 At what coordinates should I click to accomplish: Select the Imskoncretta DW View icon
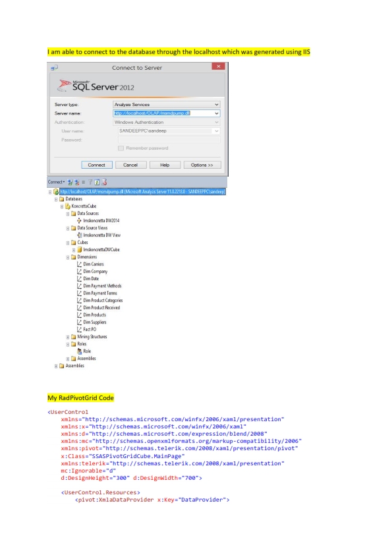(x=80, y=235)
